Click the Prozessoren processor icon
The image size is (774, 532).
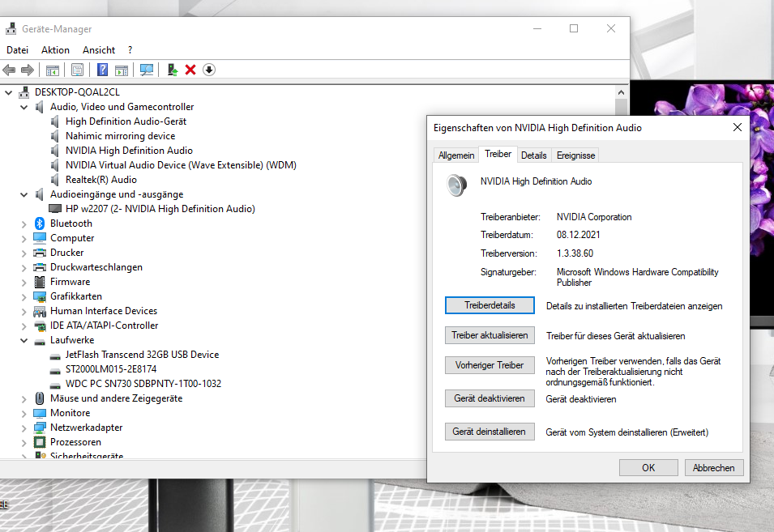click(x=40, y=442)
